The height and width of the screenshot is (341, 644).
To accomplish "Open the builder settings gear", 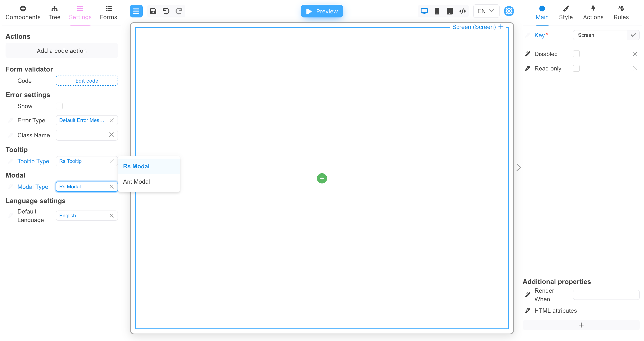I will pyautogui.click(x=509, y=11).
